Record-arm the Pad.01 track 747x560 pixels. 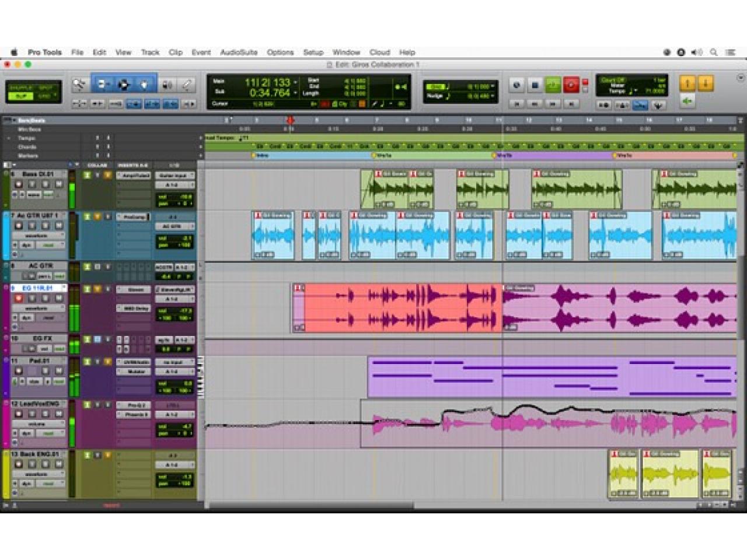(x=19, y=371)
